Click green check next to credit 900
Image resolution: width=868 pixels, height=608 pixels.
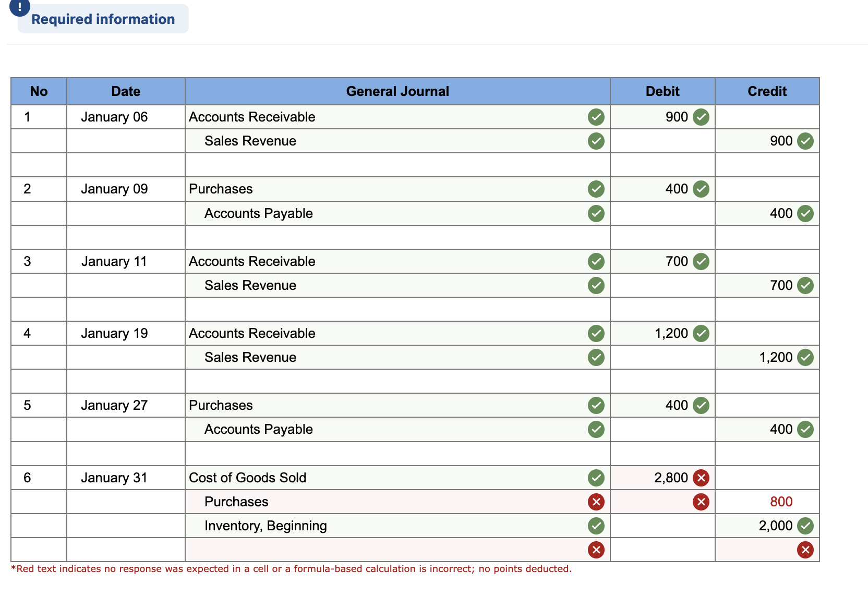805,141
